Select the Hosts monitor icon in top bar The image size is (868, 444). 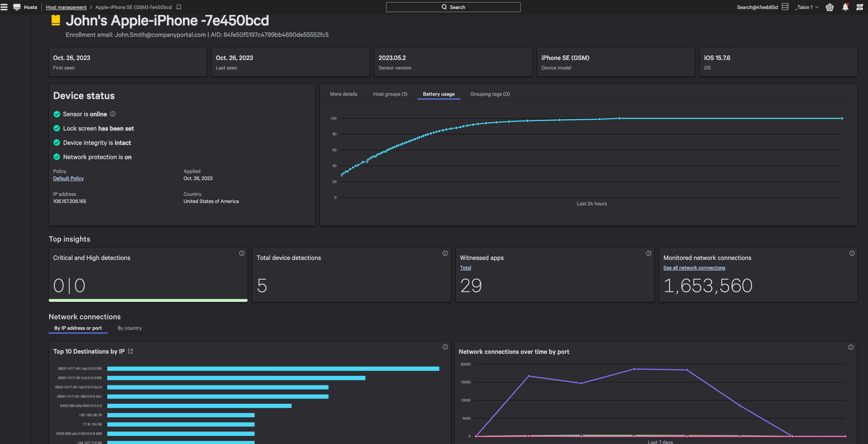[x=17, y=7]
